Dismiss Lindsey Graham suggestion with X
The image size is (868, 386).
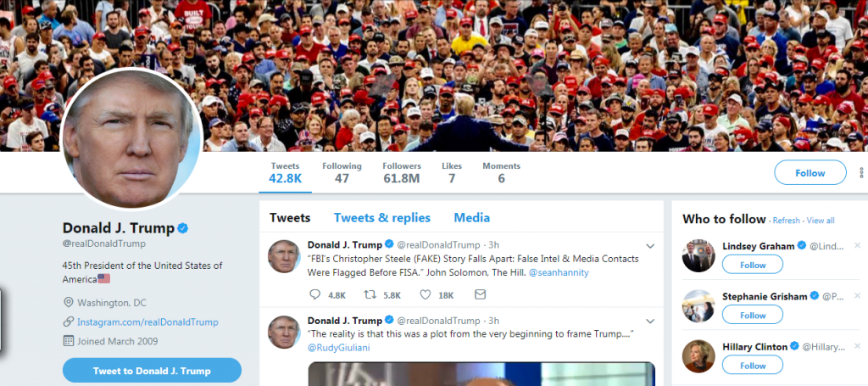tap(857, 245)
